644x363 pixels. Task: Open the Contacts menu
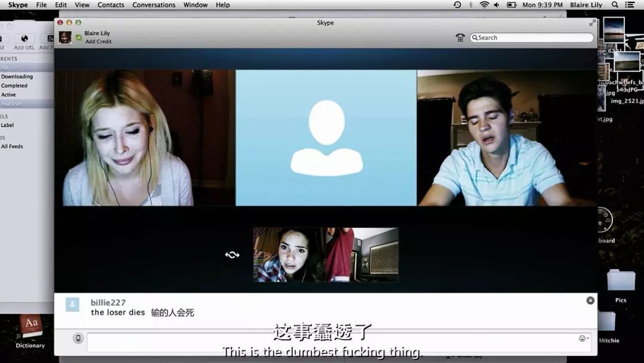coord(111,5)
